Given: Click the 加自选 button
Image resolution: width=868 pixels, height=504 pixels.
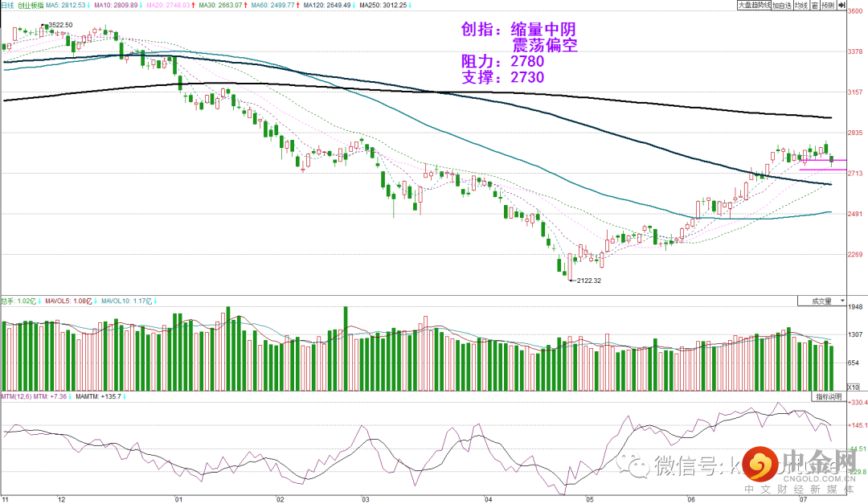Looking at the screenshot, I should (x=782, y=5).
